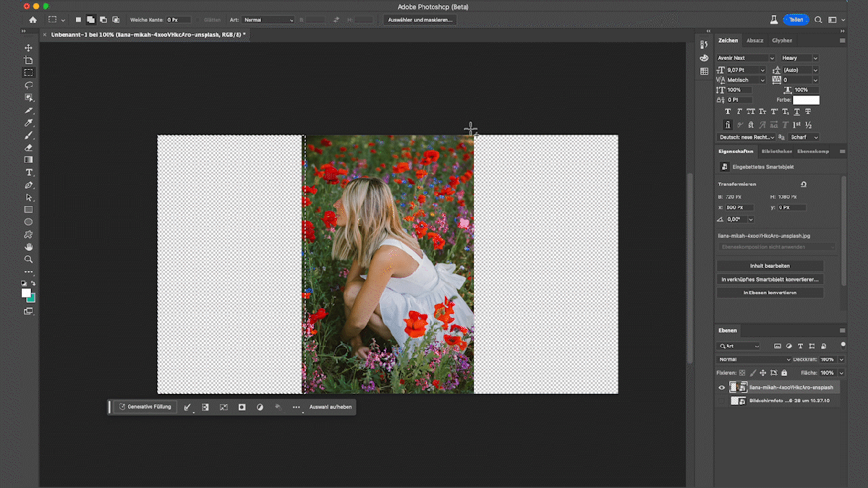Viewport: 868px width, 488px height.
Task: Select the Brush tool
Action: (x=29, y=135)
